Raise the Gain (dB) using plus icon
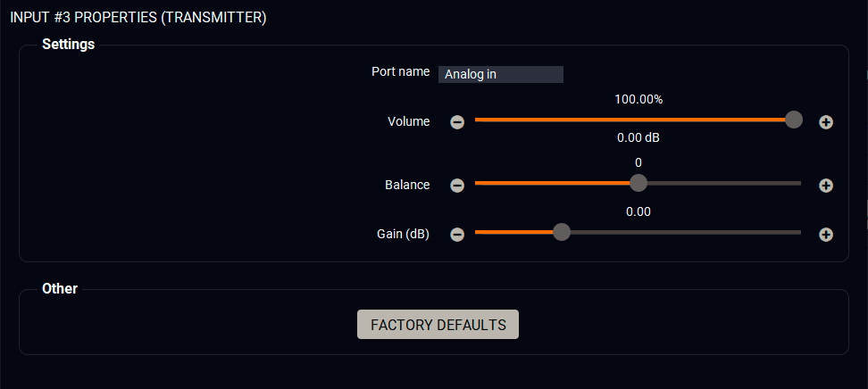 pos(826,235)
